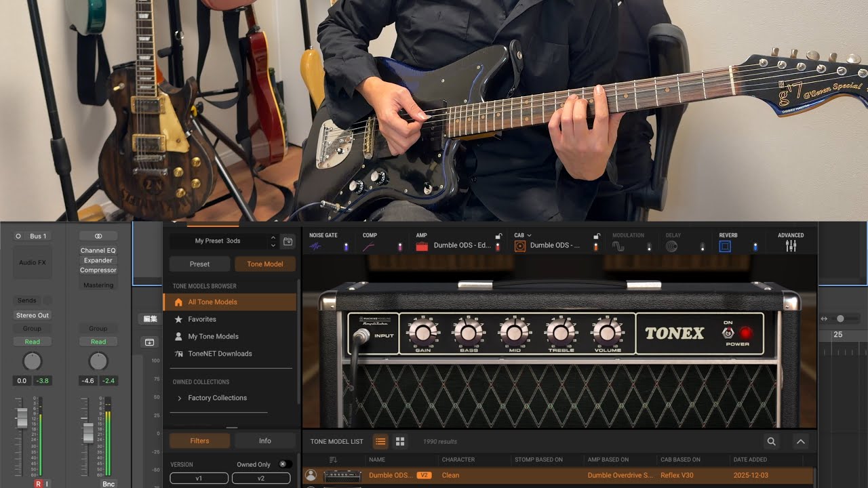Click the save preset folder icon
This screenshot has width=868, height=488.
[288, 241]
